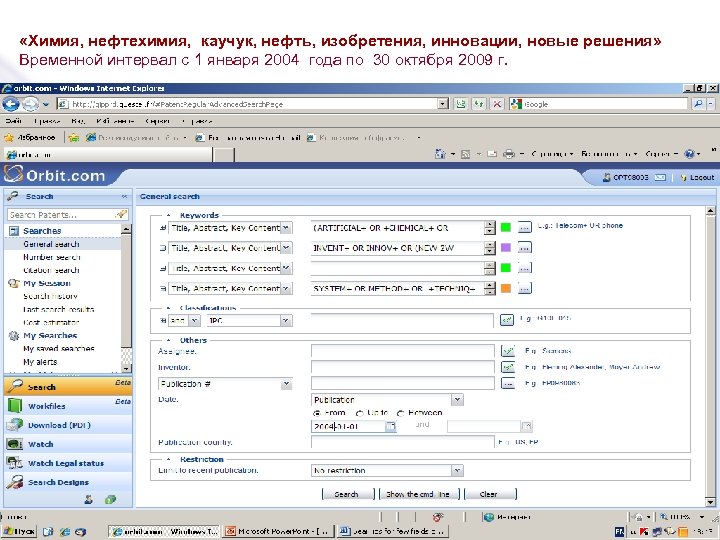Open browse button next to Publication # field
Screen dimensions: 720x540
(x=508, y=383)
